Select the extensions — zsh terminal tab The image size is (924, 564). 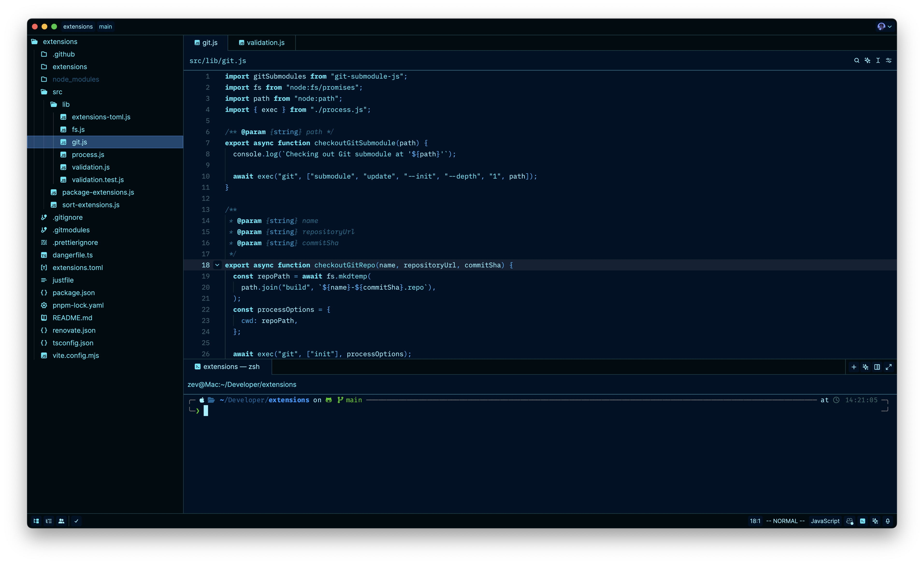[227, 367]
